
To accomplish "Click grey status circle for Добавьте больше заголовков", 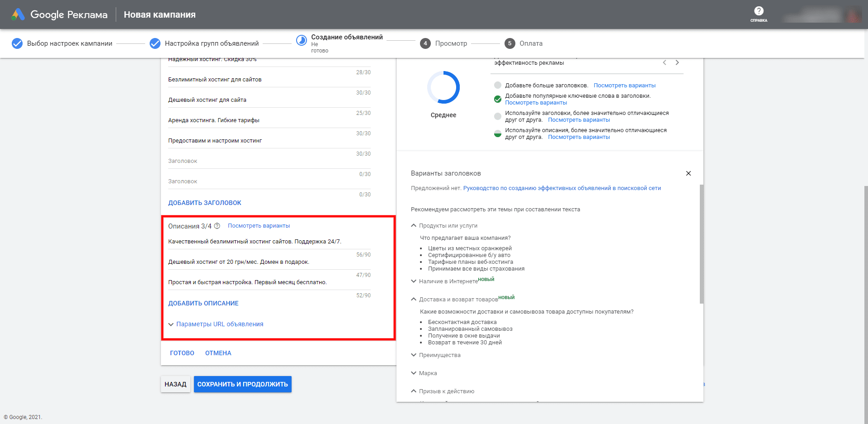I will point(498,85).
